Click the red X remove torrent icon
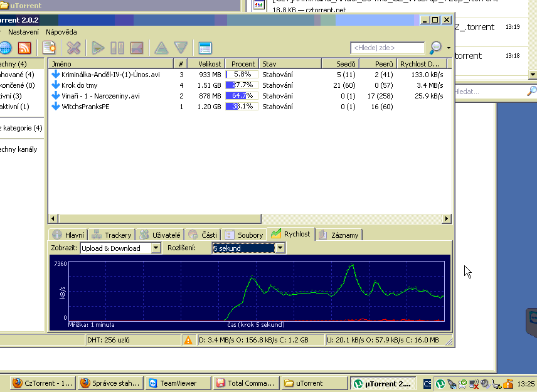The width and height of the screenshot is (537, 392). tap(73, 48)
